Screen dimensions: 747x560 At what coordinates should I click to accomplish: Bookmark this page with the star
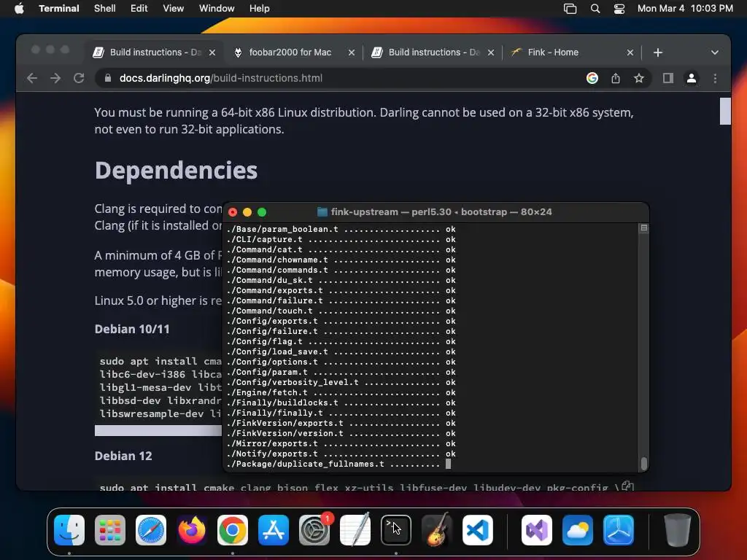(639, 78)
